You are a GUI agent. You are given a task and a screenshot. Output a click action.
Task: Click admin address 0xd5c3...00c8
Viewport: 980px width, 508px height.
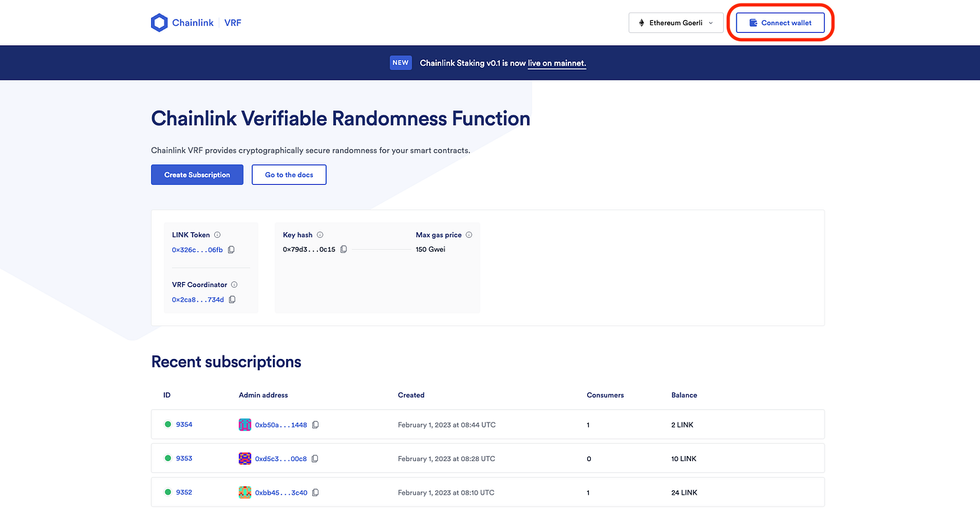click(x=281, y=459)
